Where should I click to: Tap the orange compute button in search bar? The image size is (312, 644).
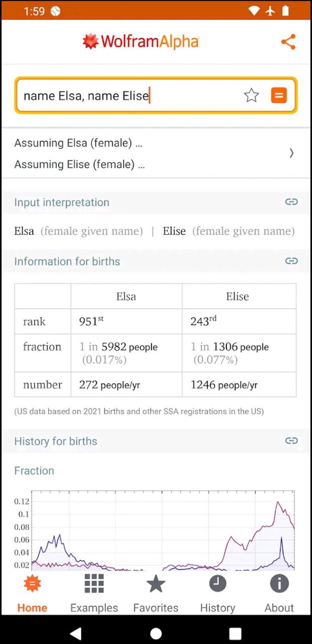click(x=279, y=95)
